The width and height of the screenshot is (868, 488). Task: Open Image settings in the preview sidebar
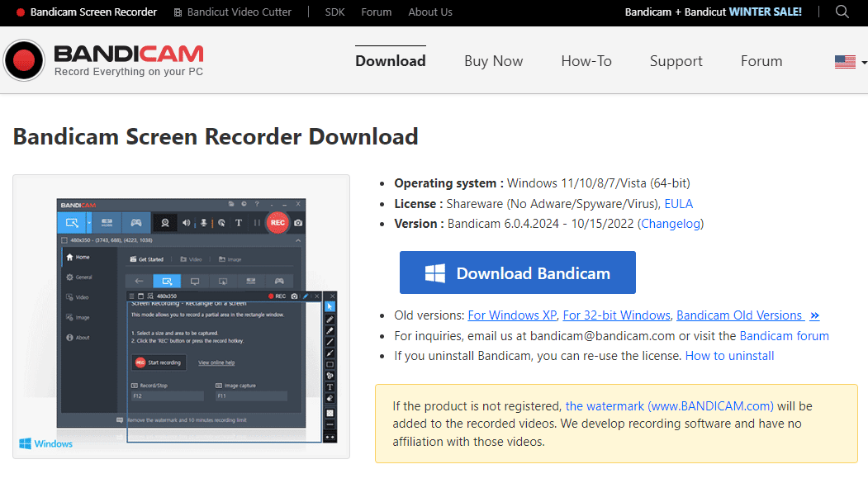[x=78, y=318]
